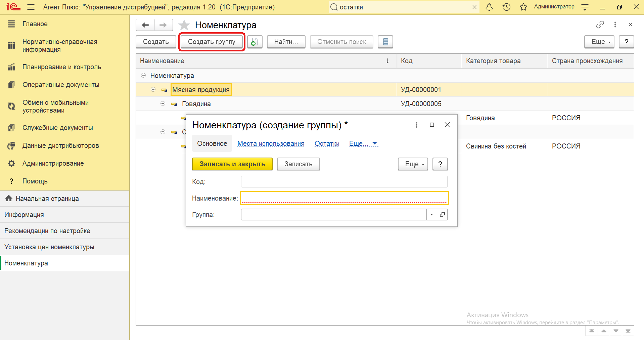
Task: Click the Записать button in the dialog
Action: [x=298, y=164]
